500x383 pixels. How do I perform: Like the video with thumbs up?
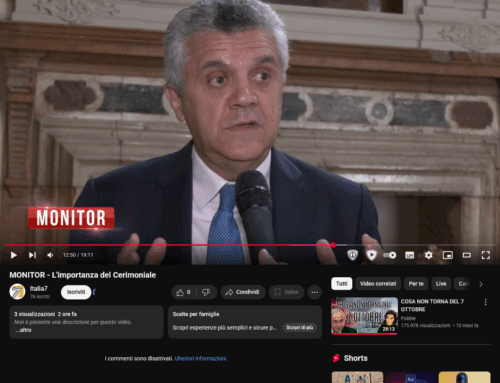point(183,292)
